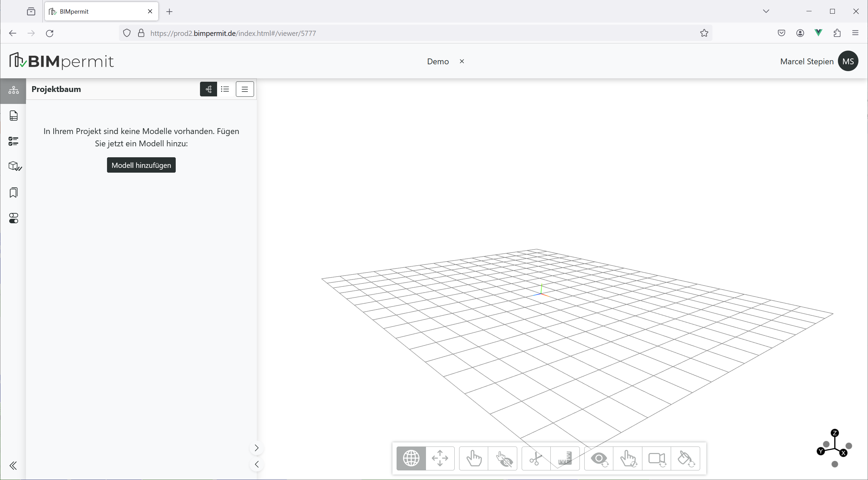Viewport: 868px width, 480px height.
Task: Click the Vue devtools extension icon
Action: (x=818, y=33)
